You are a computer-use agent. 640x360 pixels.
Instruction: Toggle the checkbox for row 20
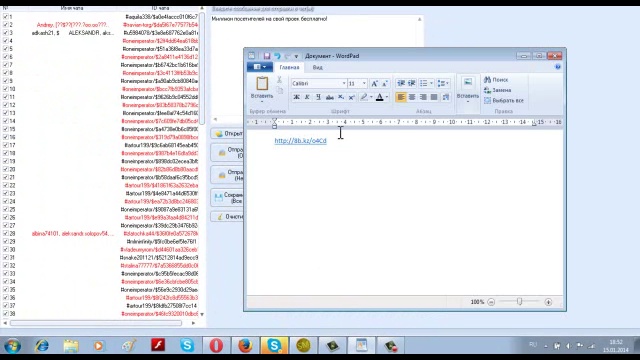[x=6, y=169]
